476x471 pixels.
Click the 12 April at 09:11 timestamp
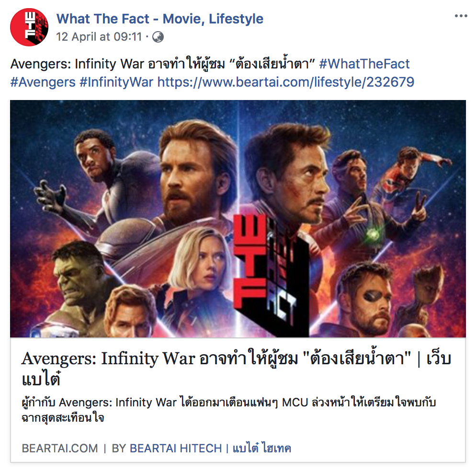pos(99,37)
